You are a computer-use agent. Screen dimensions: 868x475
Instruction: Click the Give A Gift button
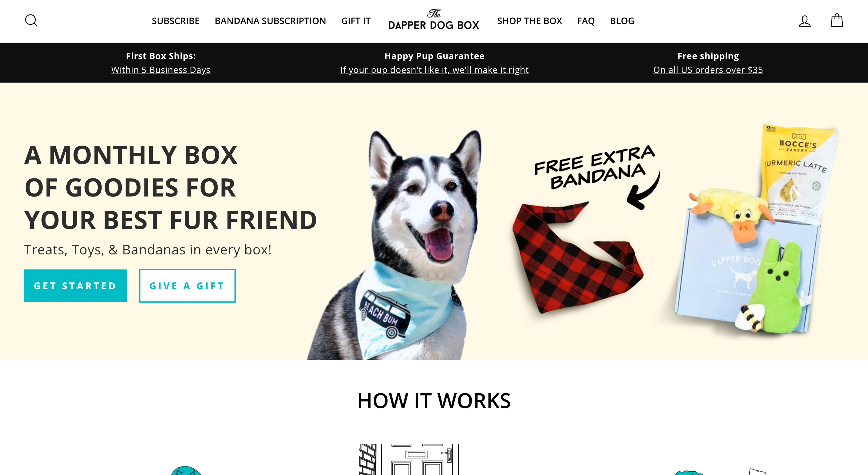tap(187, 286)
